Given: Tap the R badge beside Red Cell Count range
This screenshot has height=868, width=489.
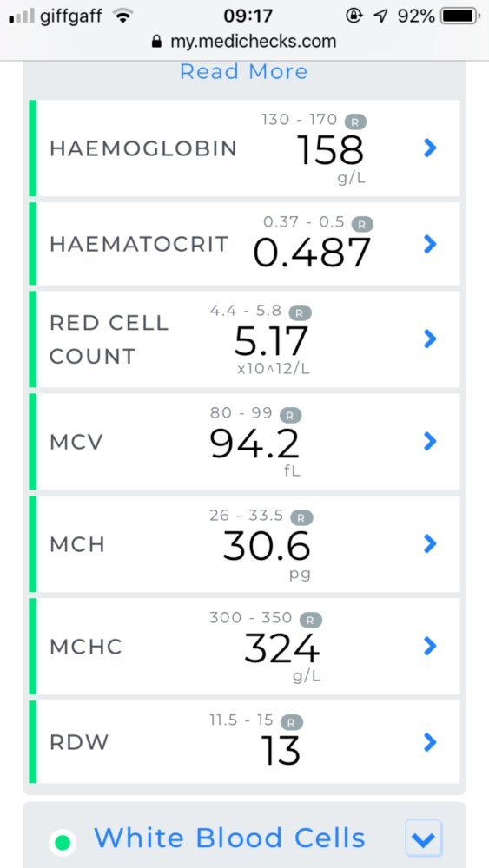Looking at the screenshot, I should (x=301, y=312).
